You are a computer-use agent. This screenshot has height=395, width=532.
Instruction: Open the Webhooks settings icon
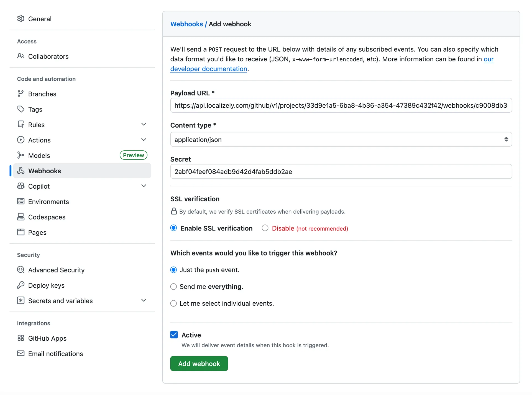point(21,171)
